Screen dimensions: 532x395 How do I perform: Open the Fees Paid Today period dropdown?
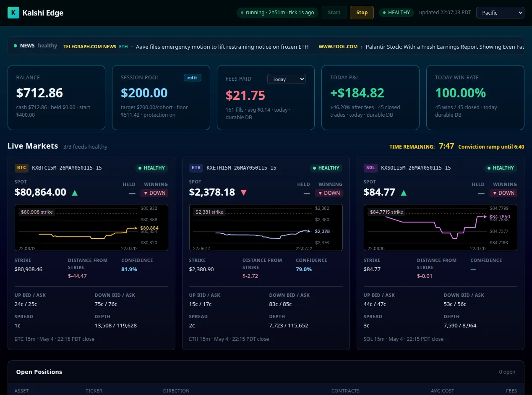click(287, 79)
